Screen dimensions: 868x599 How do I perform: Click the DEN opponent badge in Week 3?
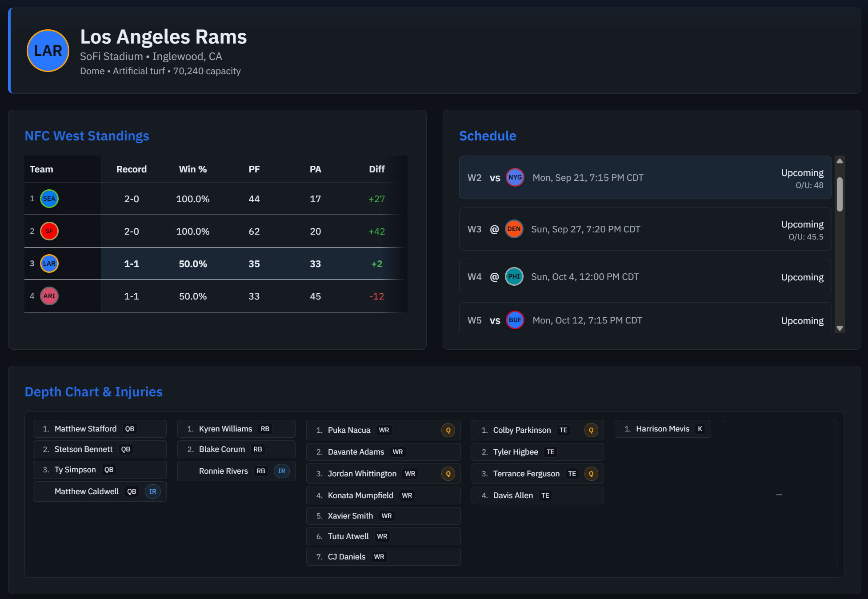click(514, 229)
